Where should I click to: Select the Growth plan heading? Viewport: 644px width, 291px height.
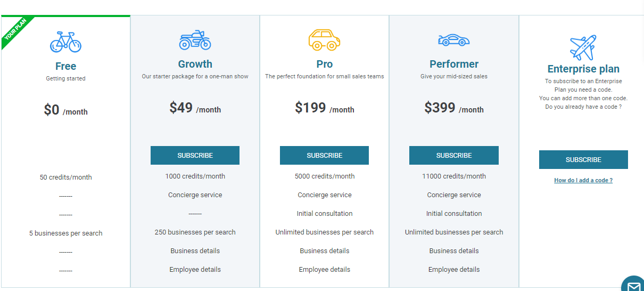(x=195, y=64)
